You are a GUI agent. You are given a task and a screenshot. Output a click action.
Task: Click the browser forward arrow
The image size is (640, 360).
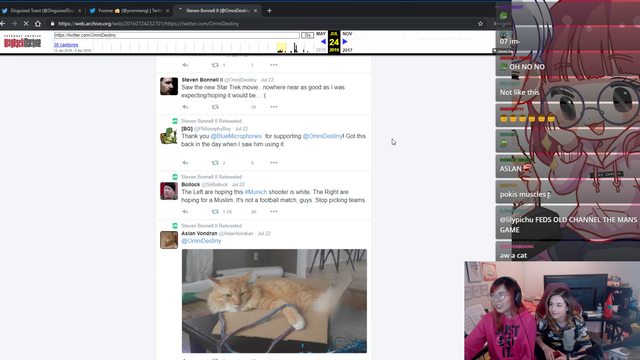pos(14,24)
